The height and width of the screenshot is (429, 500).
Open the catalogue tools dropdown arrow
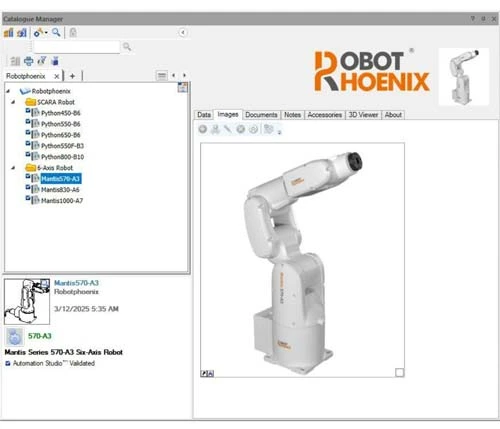click(46, 33)
